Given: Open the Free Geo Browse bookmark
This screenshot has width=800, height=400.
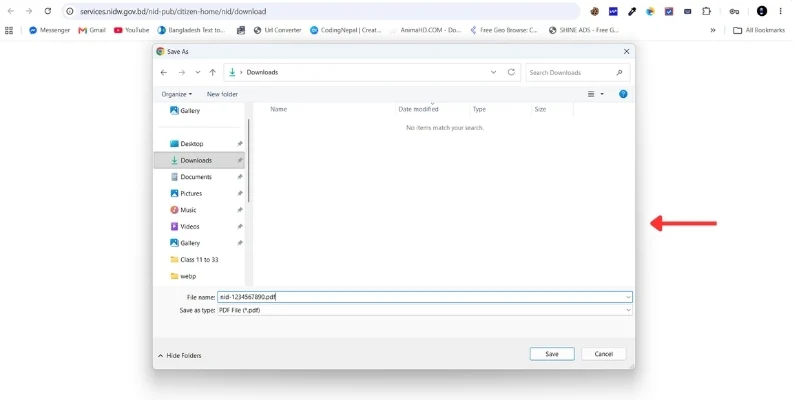Looking at the screenshot, I should pyautogui.click(x=504, y=30).
